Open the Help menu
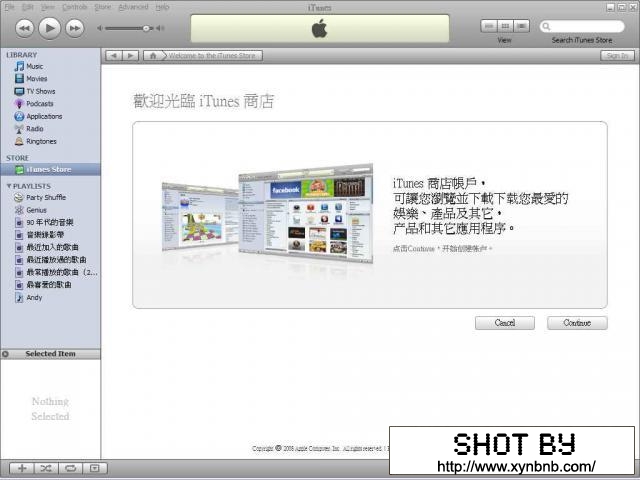640x480 pixels. click(x=162, y=7)
